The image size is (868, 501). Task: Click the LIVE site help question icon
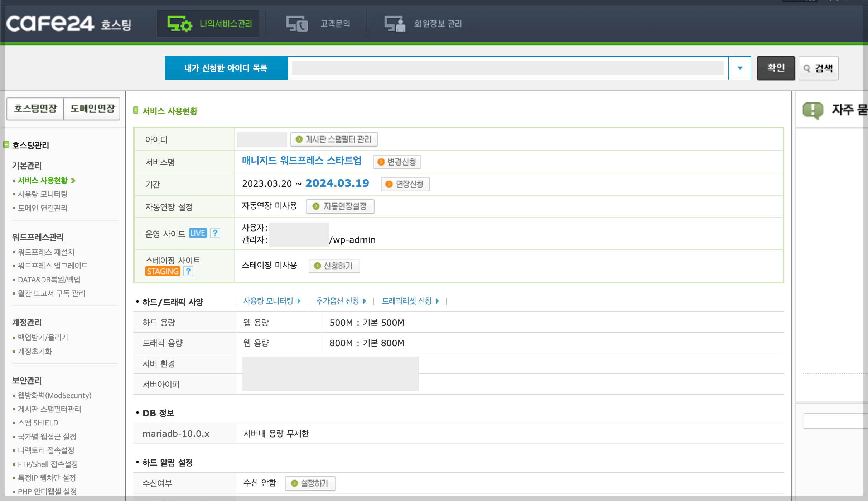click(x=215, y=233)
